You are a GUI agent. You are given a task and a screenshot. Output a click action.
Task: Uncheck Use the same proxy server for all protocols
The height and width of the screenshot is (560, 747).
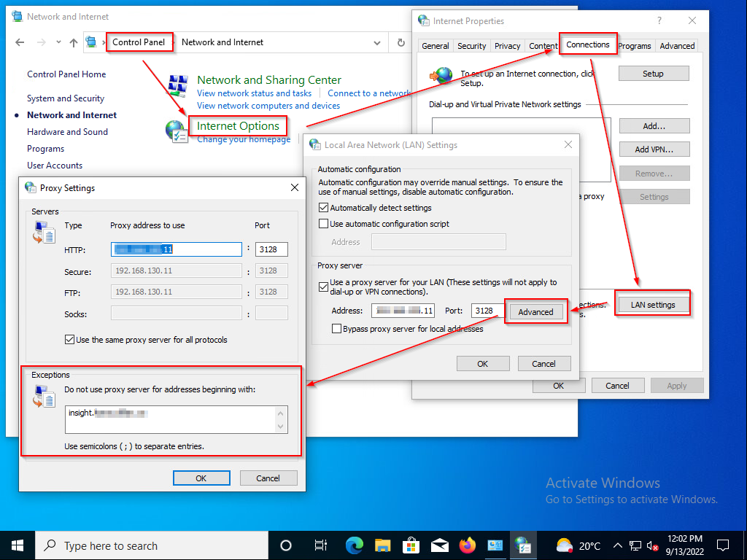point(69,340)
